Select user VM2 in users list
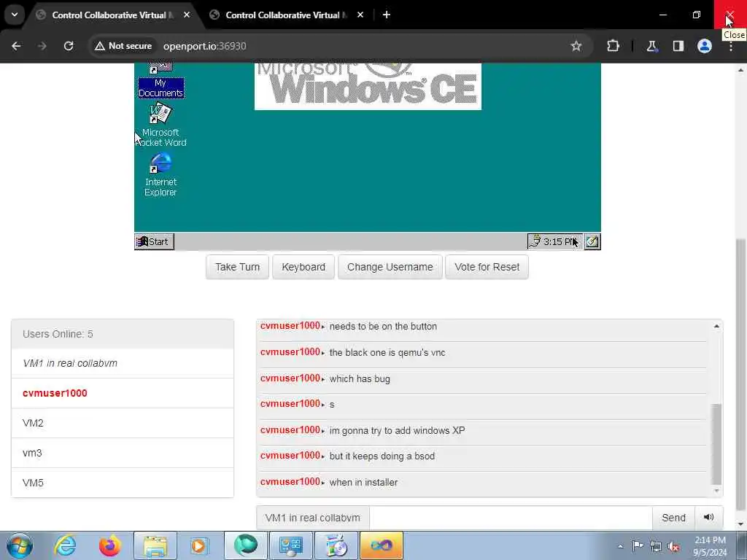The height and width of the screenshot is (560, 747). (123, 423)
